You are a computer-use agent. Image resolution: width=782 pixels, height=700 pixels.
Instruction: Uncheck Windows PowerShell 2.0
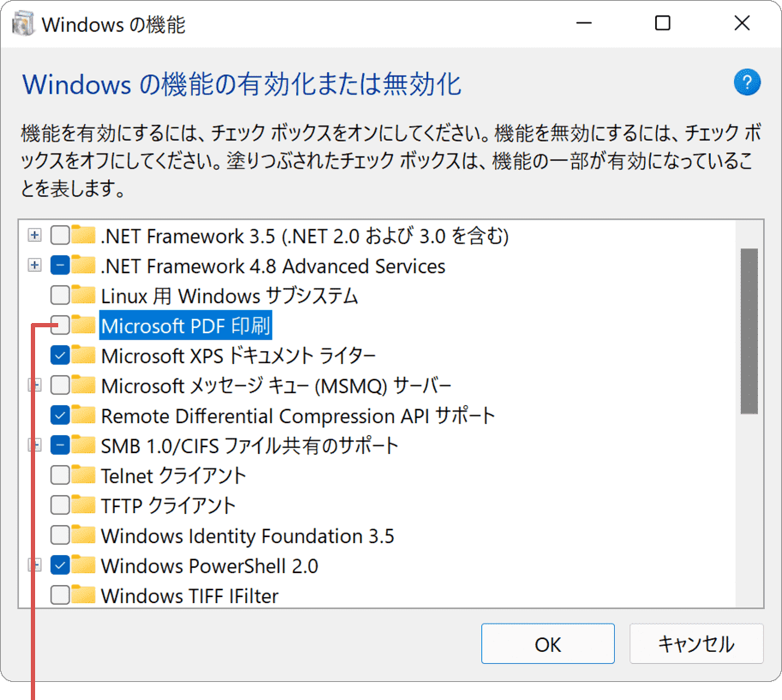tap(58, 565)
